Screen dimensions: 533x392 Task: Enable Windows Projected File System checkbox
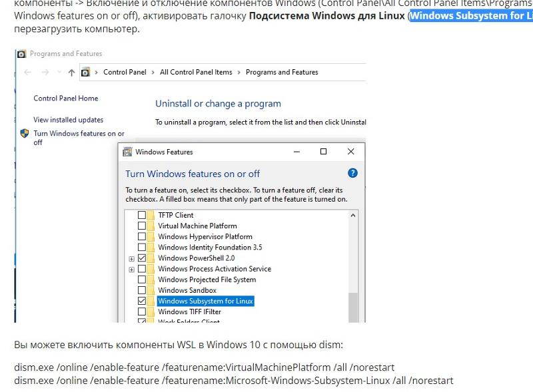142,280
